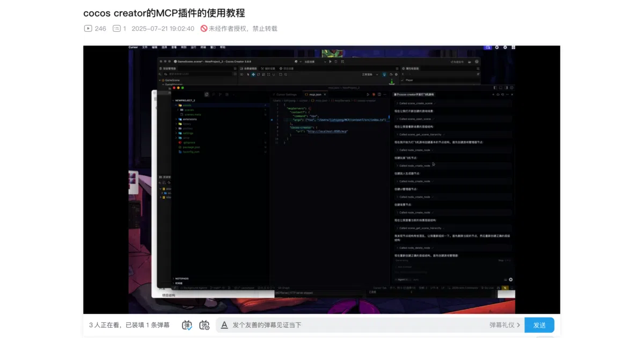This screenshot has width=644, height=338.
Task: Click Cocos Creator play preview button
Action: (329, 61)
